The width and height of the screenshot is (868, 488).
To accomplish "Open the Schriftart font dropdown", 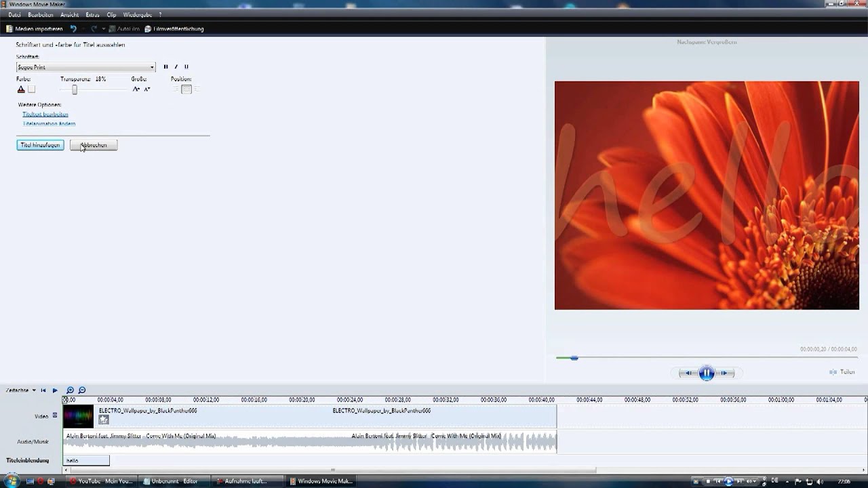I will coord(152,67).
